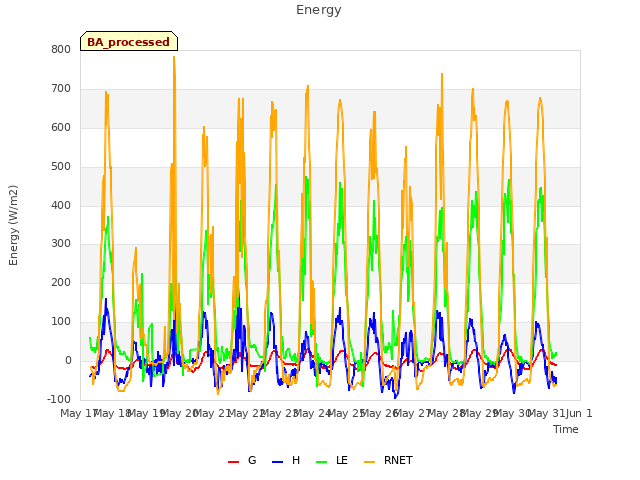Click the May 17 x-axis label
This screenshot has width=640, height=480.
pos(78,413)
